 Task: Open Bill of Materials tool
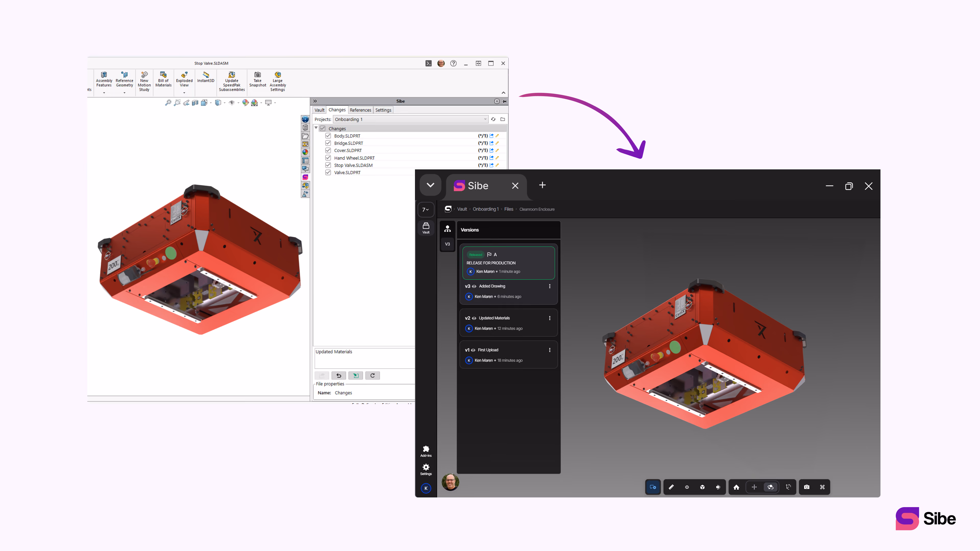163,80
